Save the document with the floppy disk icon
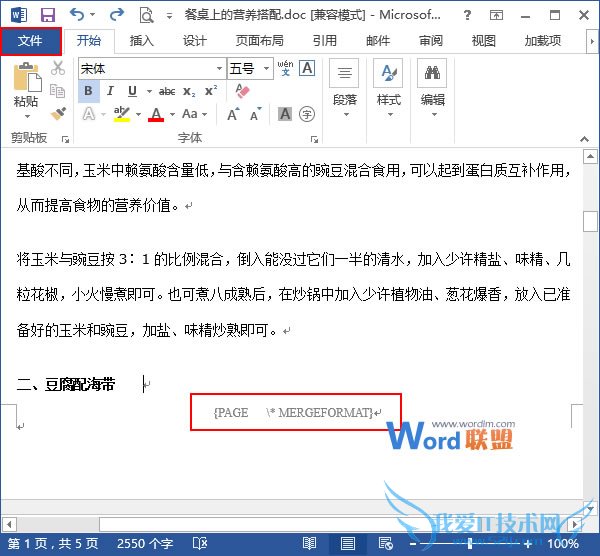Viewport: 600px width, 556px height. click(x=48, y=15)
